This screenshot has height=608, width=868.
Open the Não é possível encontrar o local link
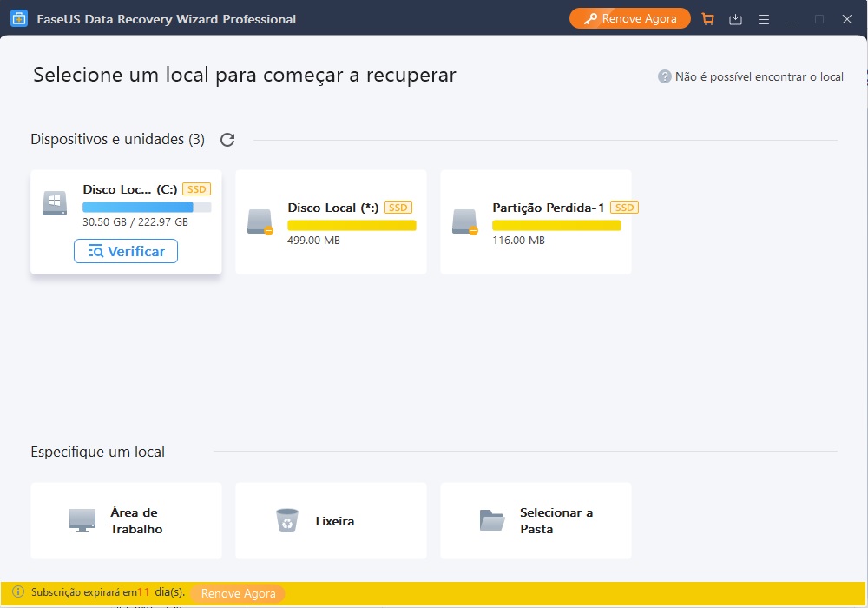pyautogui.click(x=759, y=77)
